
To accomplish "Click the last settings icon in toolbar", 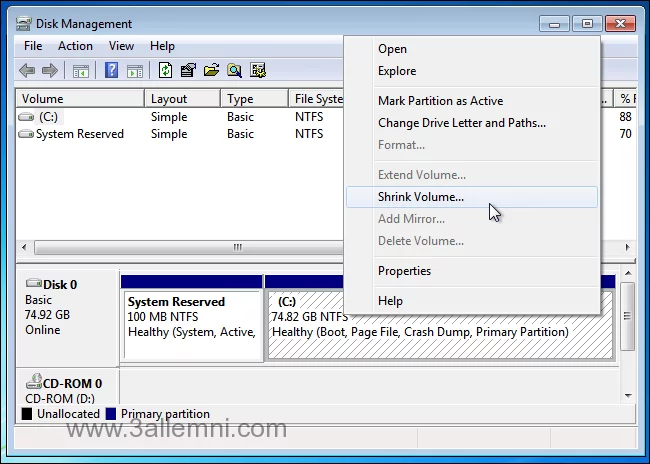I will coord(258,70).
